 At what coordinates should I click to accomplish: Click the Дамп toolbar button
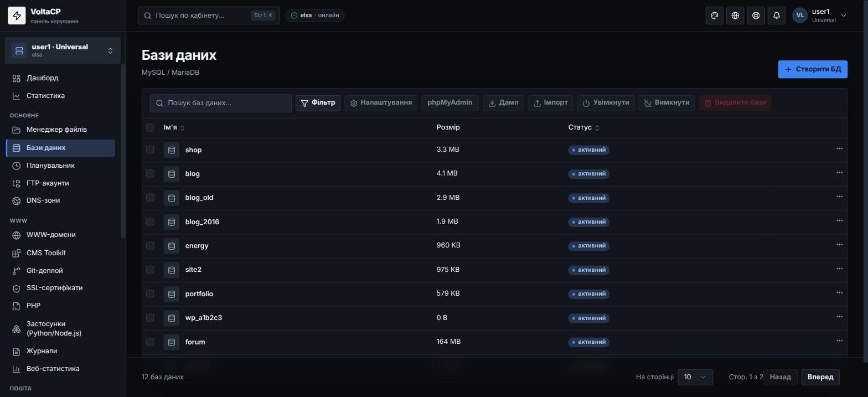503,103
